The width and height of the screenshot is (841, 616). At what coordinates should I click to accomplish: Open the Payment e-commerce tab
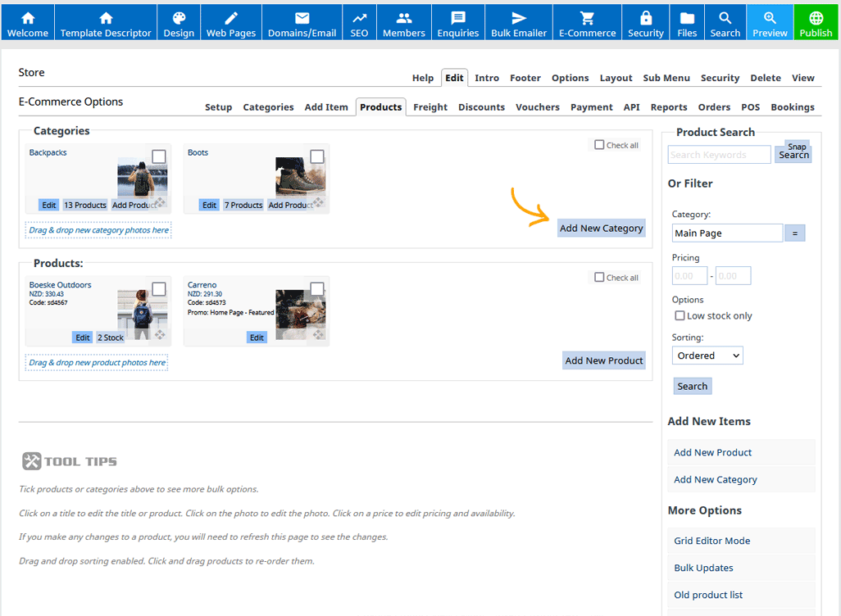(591, 107)
